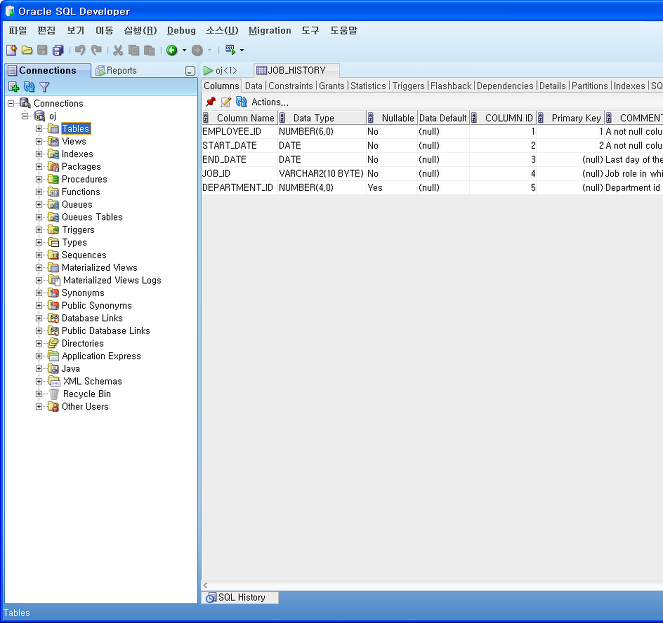
Task: Open the Actions... button
Action: pyautogui.click(x=270, y=102)
